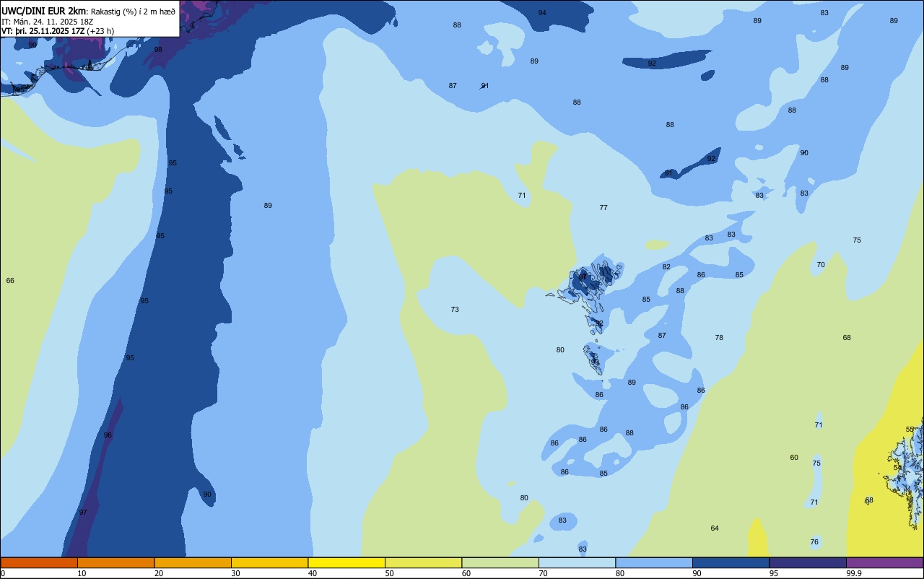
Task: Click the 'IT: Mán. 24. 11. 2025 18Z' line
Action: click(x=47, y=21)
